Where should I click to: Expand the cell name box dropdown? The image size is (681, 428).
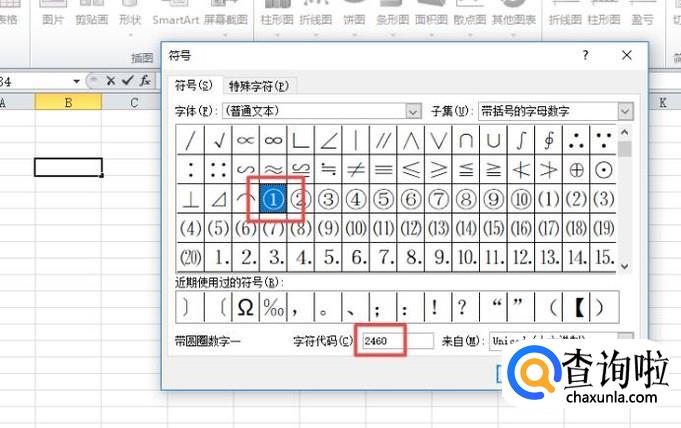76,81
